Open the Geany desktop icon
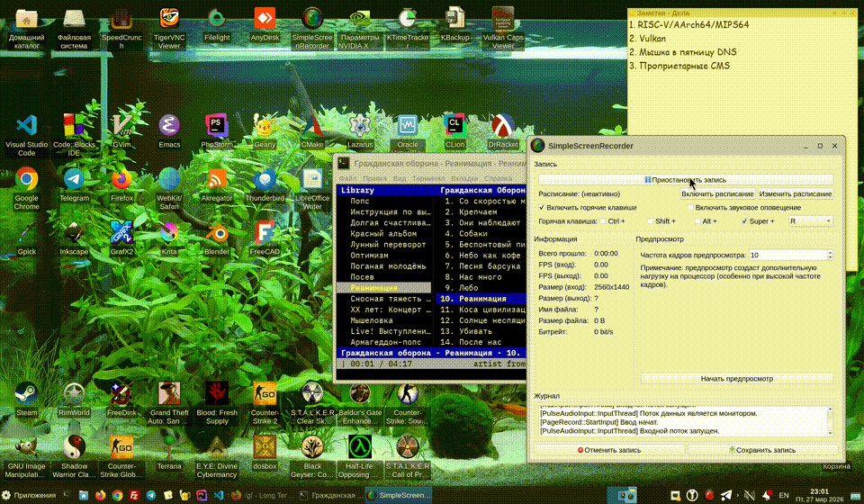 click(265, 131)
